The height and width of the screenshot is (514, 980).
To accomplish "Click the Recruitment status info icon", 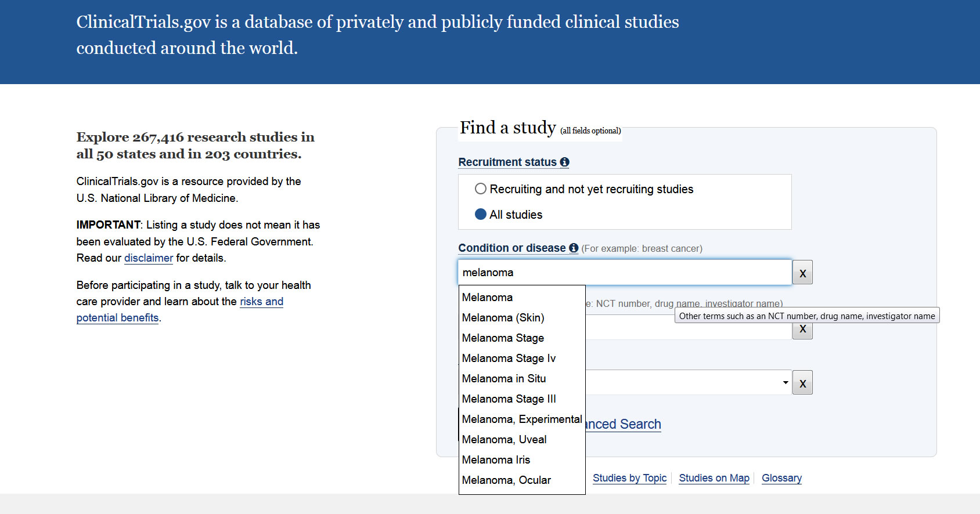I will 564,162.
